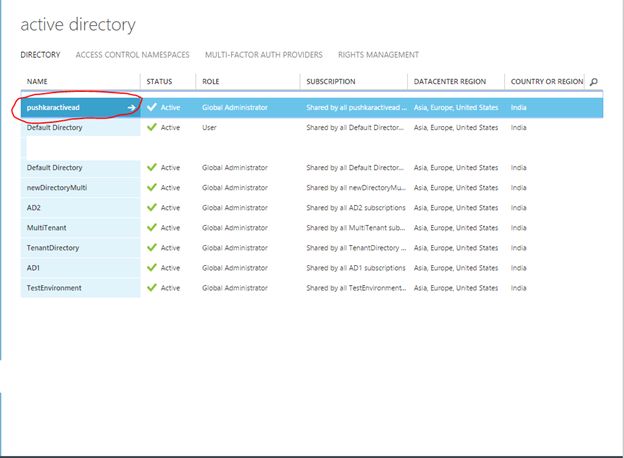
Task: Open the TestEnvironment directory
Action: 54,288
